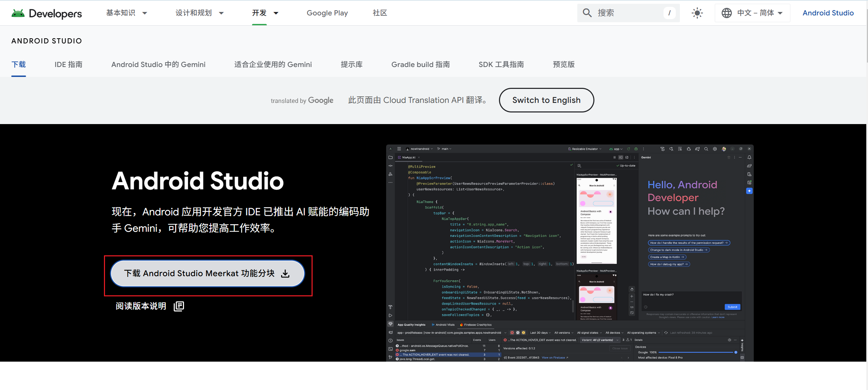Expand the 开发 dropdown arrow
The width and height of the screenshot is (868, 390).
point(276,13)
